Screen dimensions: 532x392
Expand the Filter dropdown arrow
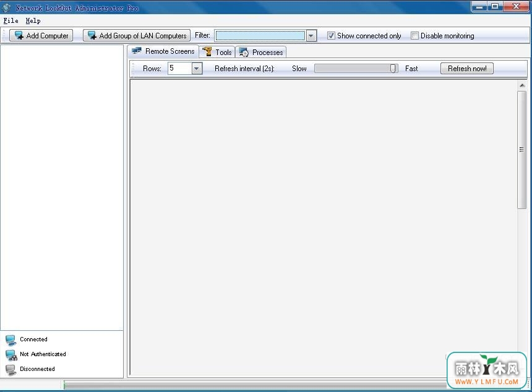[x=311, y=36]
